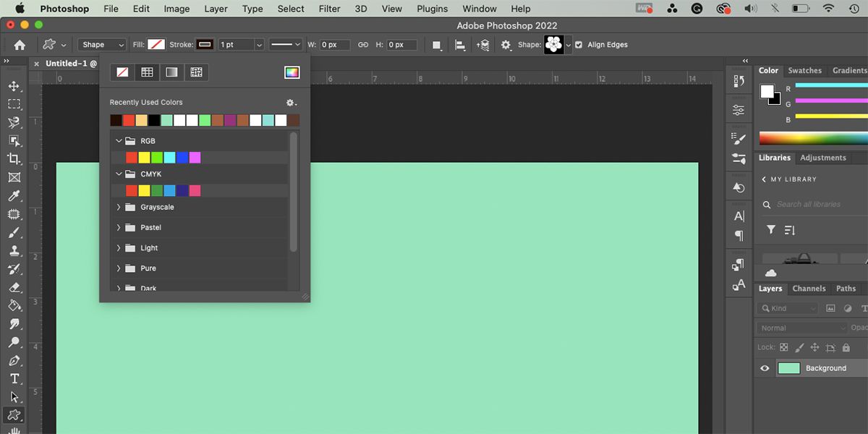Image resolution: width=868 pixels, height=434 pixels.
Task: Select the red swatch in CMYK group
Action: pos(131,190)
